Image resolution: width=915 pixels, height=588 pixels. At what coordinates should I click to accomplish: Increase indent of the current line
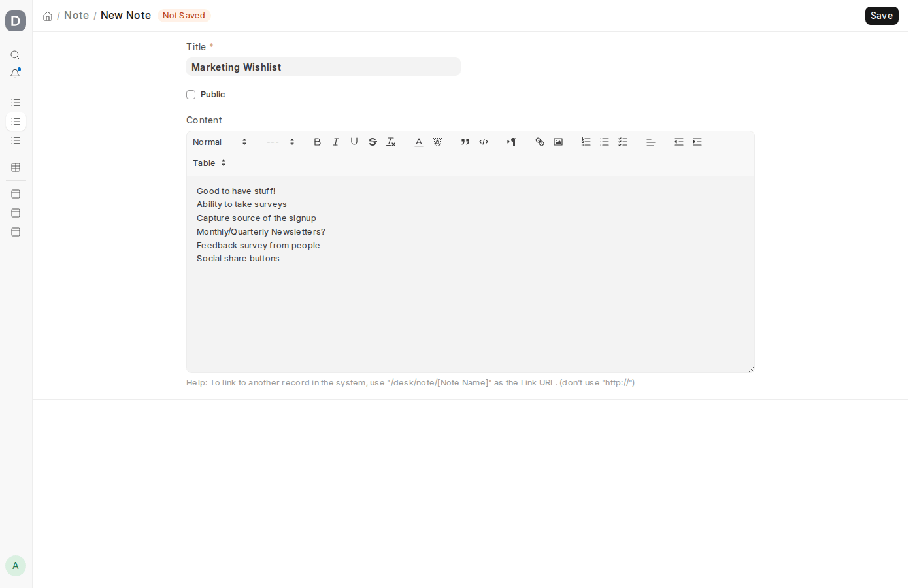(697, 142)
